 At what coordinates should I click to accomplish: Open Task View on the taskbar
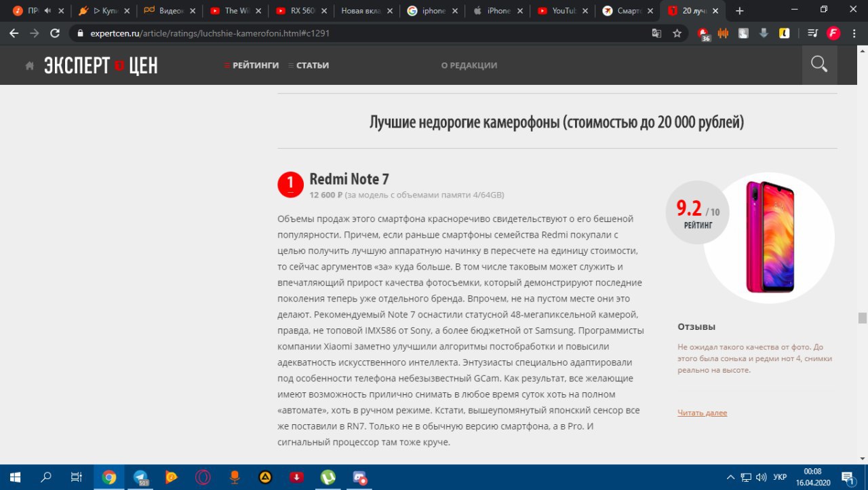coord(77,477)
